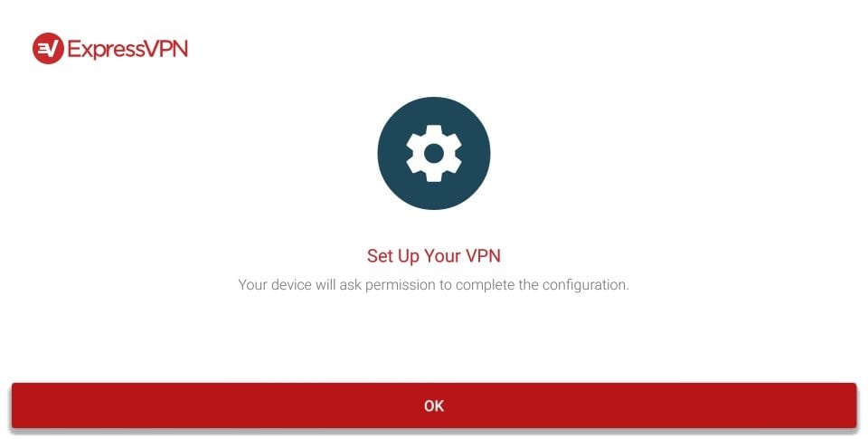This screenshot has width=868, height=439.
Task: Click the 'VPN' letters in the ExpressVPN wordmark
Action: point(166,49)
